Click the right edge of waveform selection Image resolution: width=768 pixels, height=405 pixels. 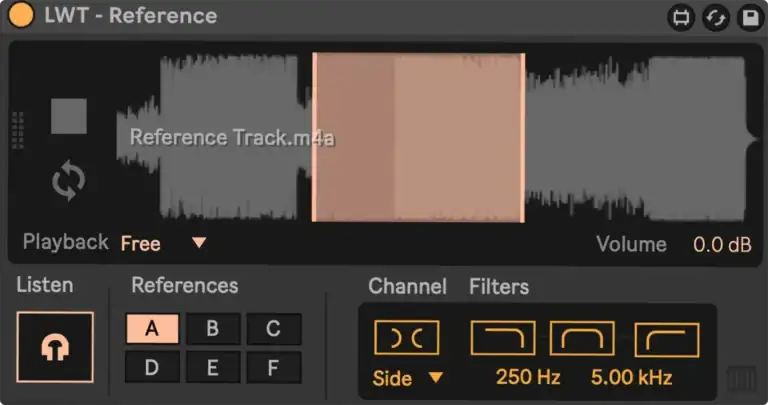(x=523, y=138)
